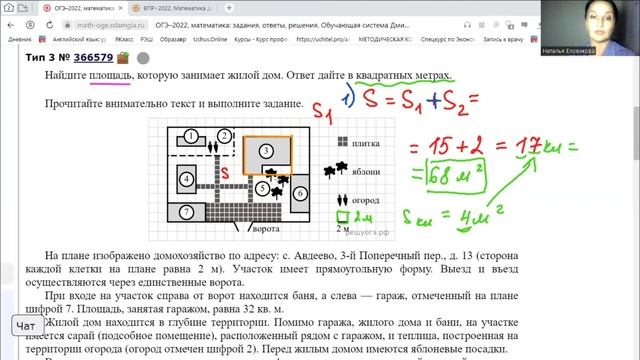Open the bookmark icon after Дневник
640x360 pixels.
point(42,39)
